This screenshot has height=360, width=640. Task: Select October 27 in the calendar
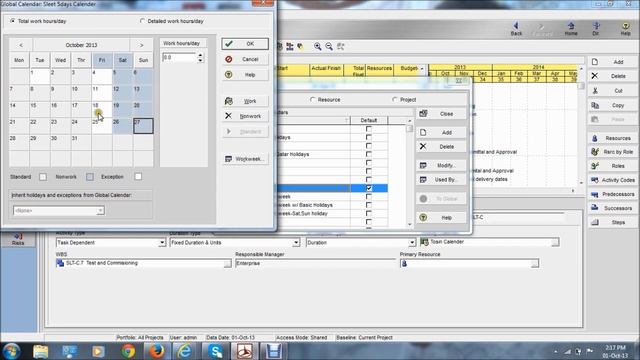143,126
